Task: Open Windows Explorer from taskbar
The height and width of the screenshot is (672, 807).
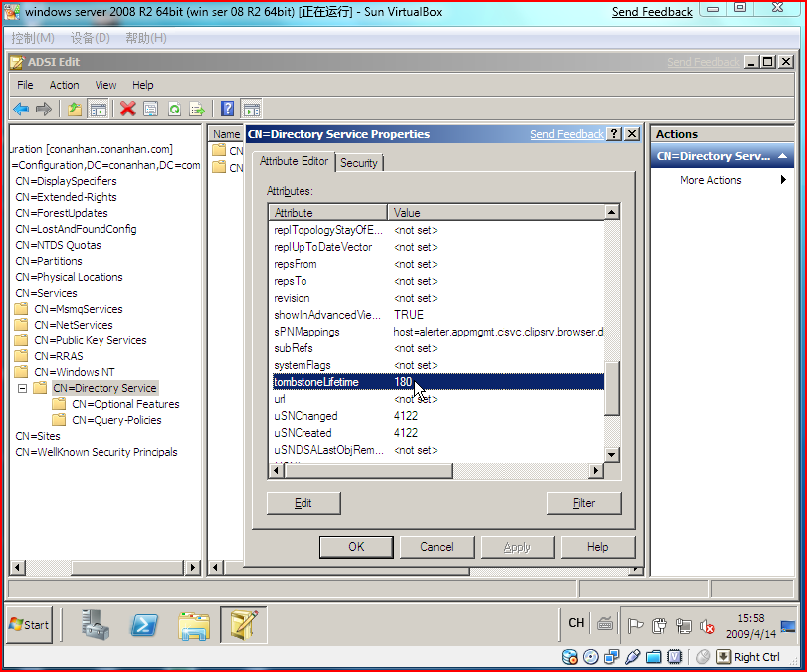Action: pyautogui.click(x=193, y=625)
